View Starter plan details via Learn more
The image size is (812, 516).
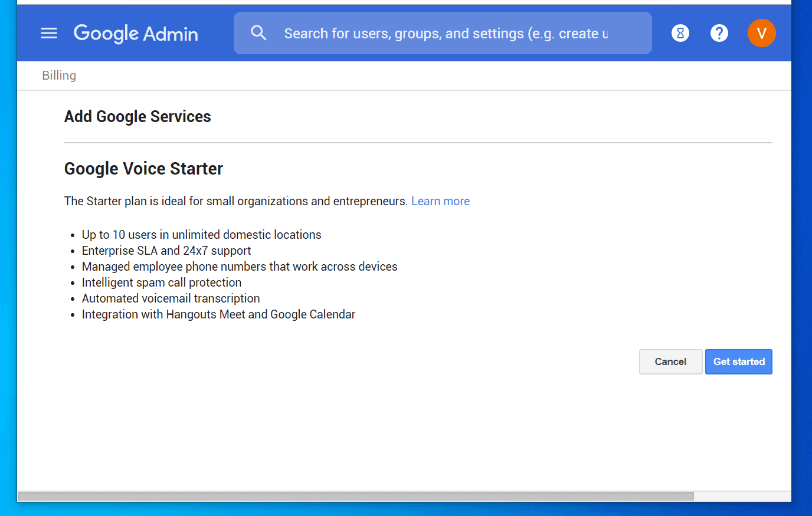(x=440, y=201)
